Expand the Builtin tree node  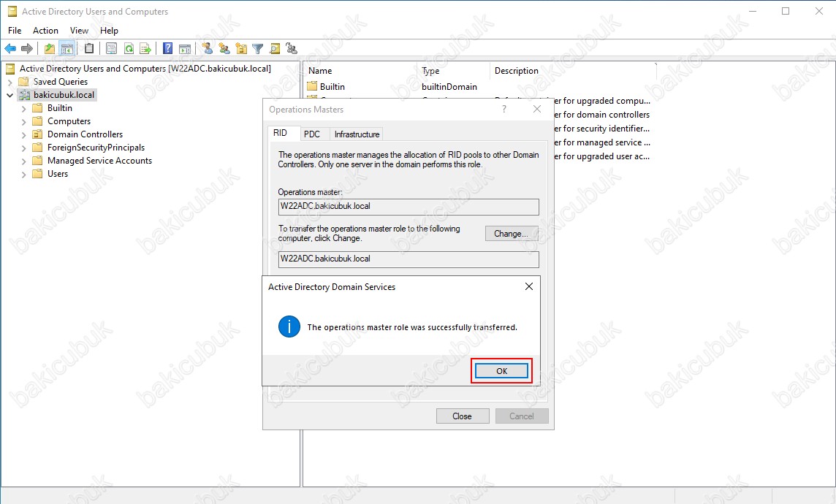(23, 108)
